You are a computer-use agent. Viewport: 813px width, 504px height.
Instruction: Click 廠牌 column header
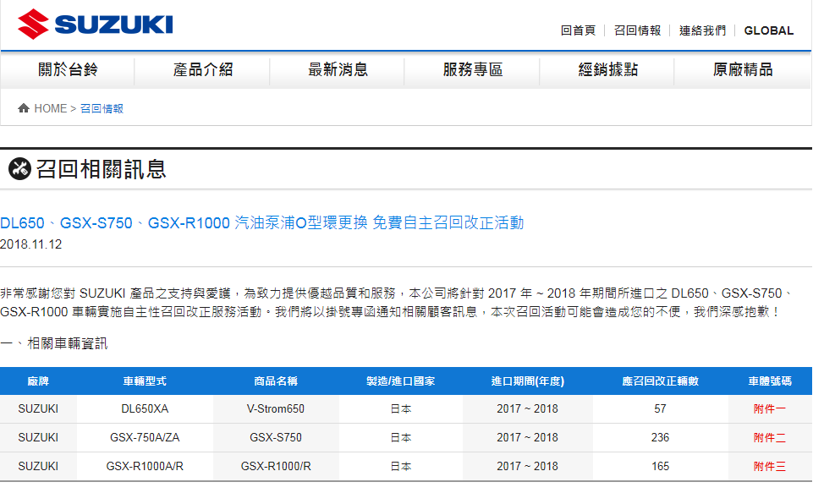pos(38,381)
